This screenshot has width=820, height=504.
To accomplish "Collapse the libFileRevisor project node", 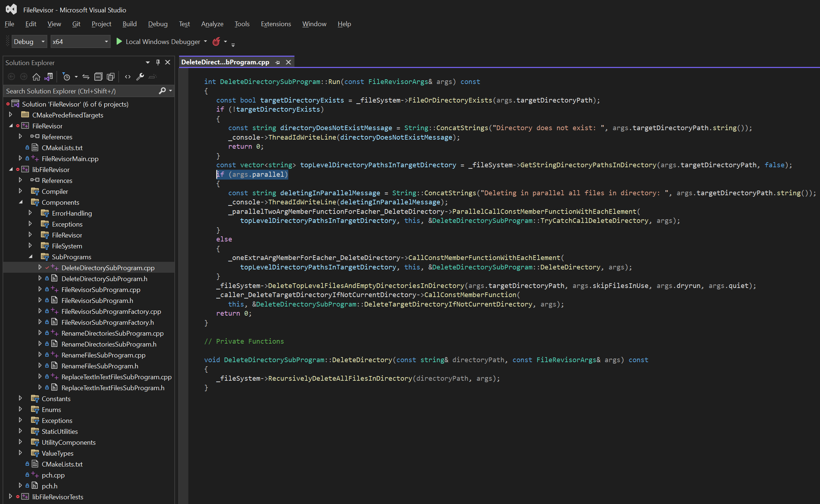I will click(11, 169).
